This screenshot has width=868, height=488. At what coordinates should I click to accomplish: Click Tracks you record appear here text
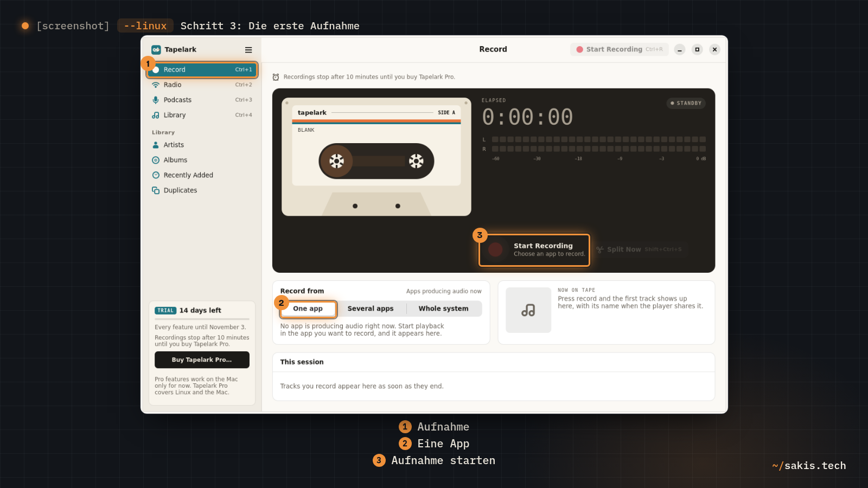362,386
